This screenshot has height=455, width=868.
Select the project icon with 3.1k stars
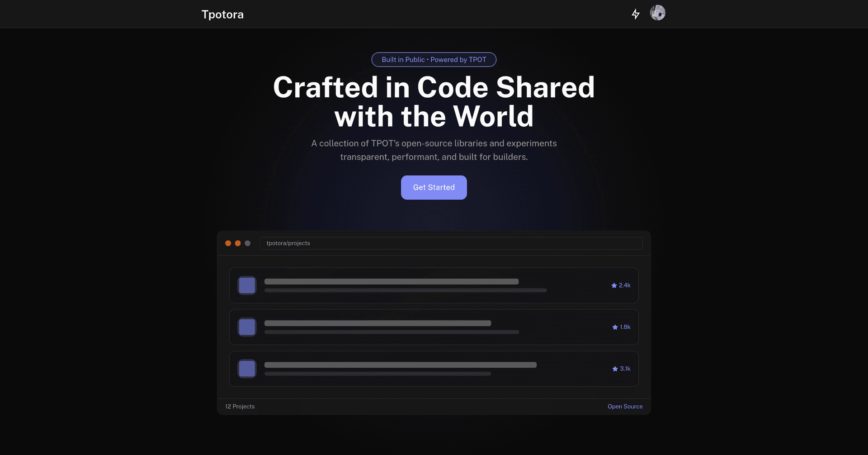click(247, 369)
